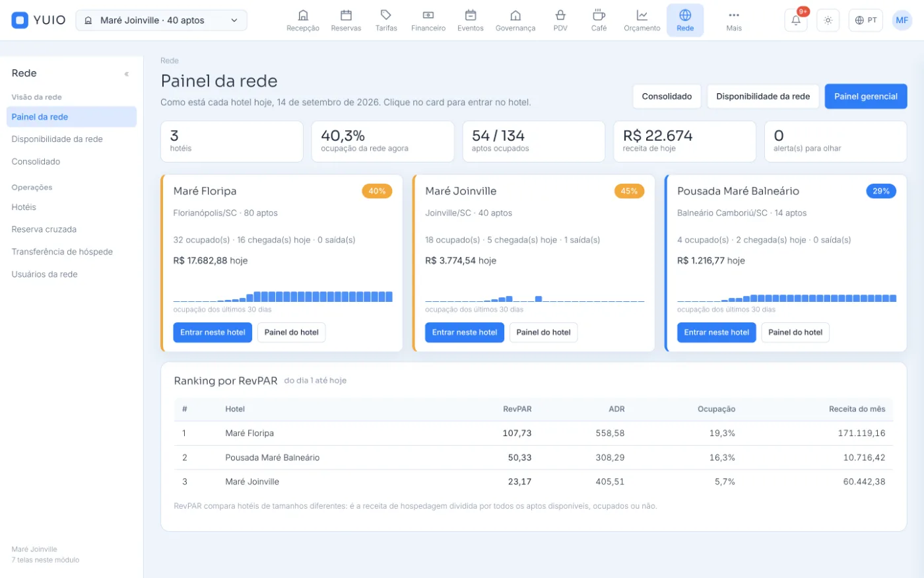Enter the Maré Floripa hotel
924x578 pixels.
(x=213, y=332)
